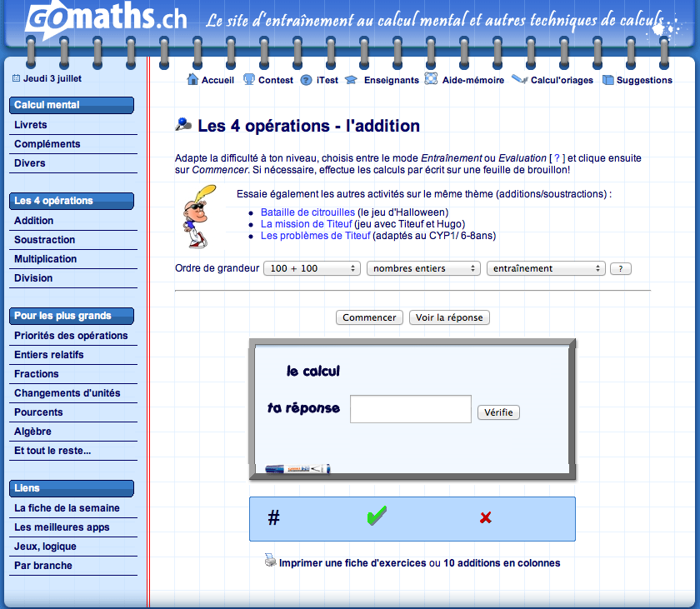
Task: Click the lifebuoy icon beside Aide-mémoire
Action: click(x=431, y=79)
